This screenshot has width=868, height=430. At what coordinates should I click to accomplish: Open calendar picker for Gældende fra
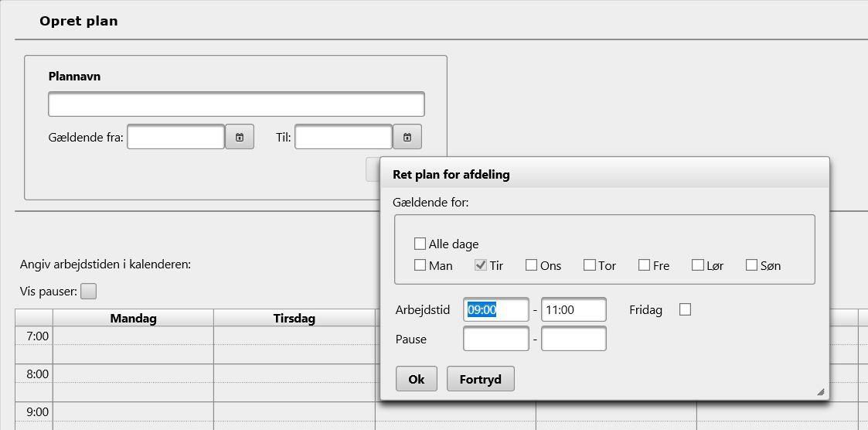click(x=240, y=137)
